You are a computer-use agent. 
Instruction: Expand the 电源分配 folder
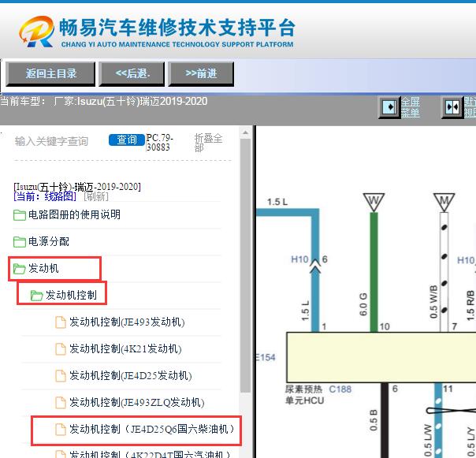click(x=49, y=241)
